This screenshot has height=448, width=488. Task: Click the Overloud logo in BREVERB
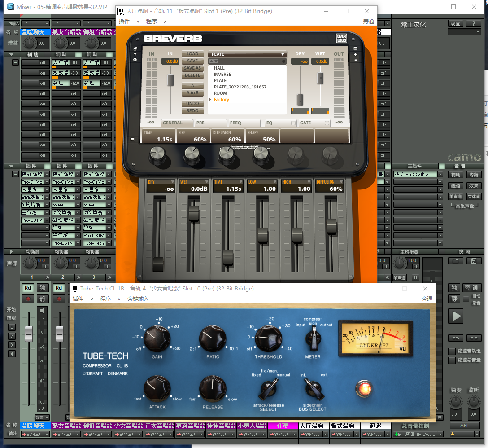(341, 38)
